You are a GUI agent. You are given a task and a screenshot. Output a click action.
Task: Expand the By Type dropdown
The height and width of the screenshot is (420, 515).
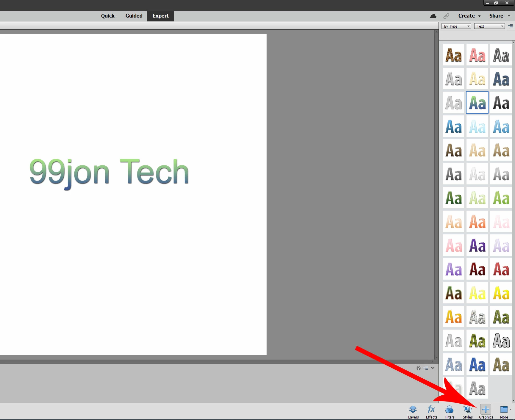[456, 26]
